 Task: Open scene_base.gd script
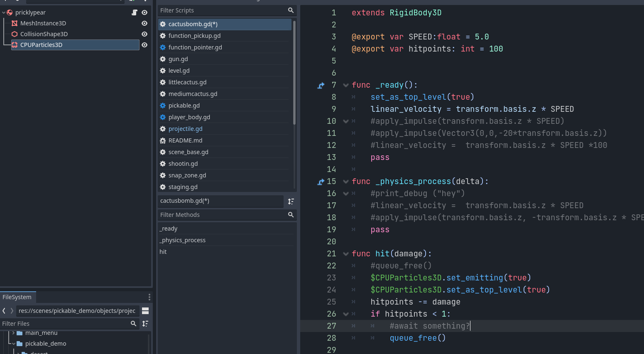pos(225,152)
